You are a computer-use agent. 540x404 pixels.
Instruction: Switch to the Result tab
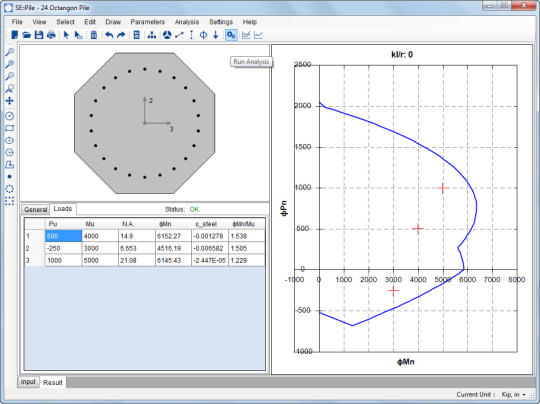[52, 382]
